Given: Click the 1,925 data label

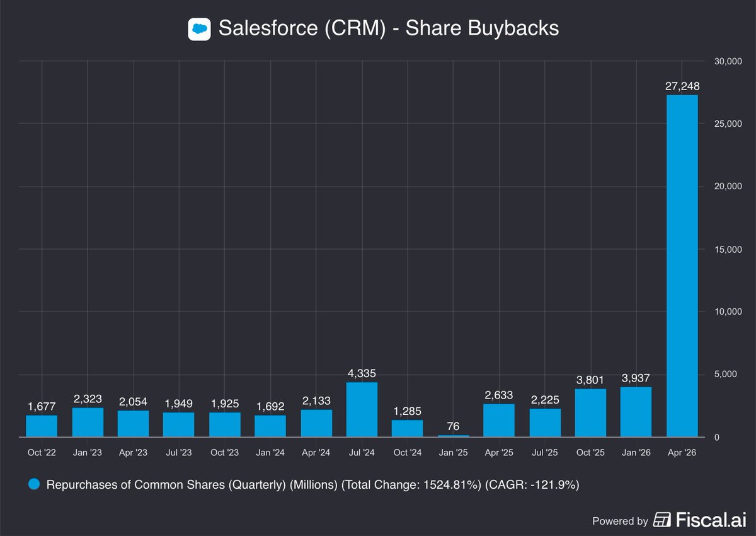Looking at the screenshot, I should [225, 403].
